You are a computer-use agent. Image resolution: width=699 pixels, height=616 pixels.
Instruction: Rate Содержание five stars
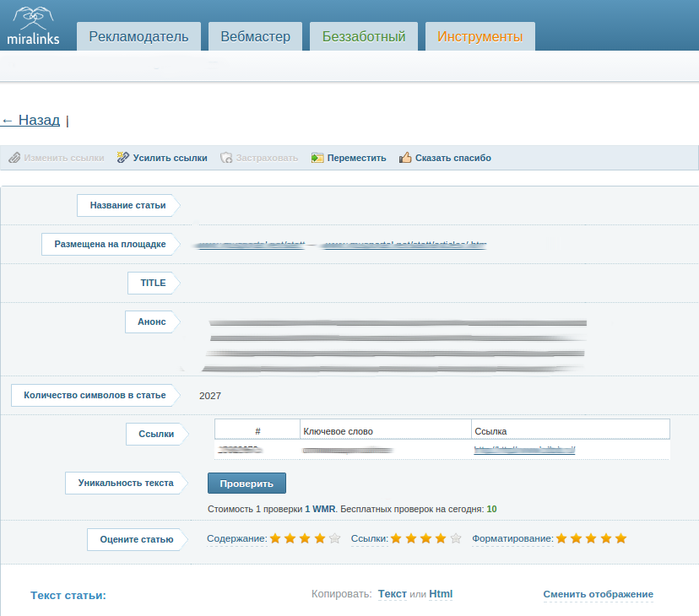coord(335,538)
